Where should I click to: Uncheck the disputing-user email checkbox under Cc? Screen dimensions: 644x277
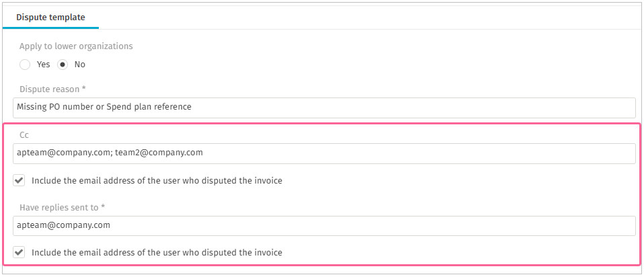(19, 180)
